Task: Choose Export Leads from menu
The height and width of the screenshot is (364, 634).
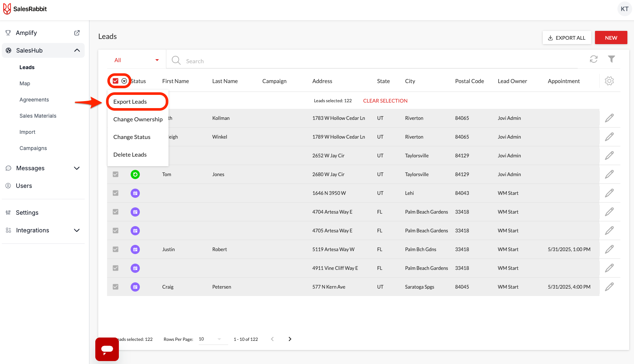Action: coord(138,101)
